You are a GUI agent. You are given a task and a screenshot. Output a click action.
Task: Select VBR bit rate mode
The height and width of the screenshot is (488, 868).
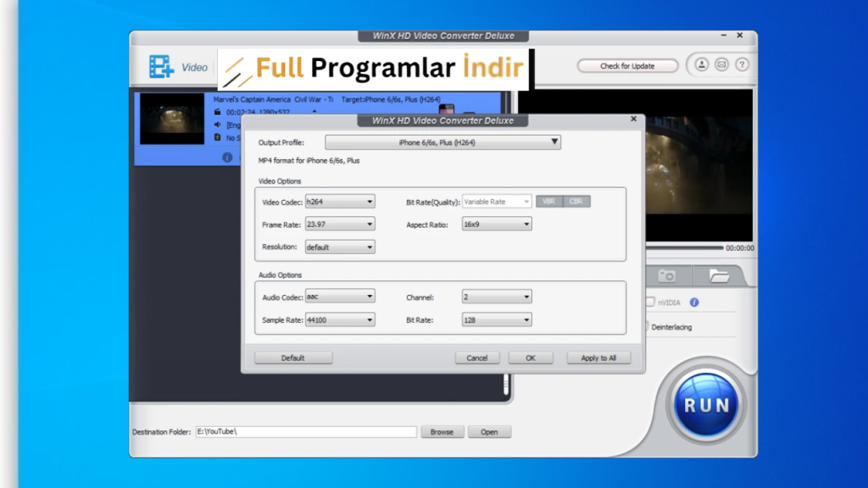(x=548, y=202)
